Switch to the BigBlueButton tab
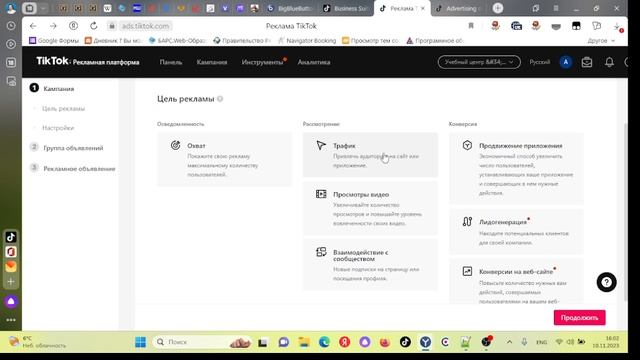The image size is (640, 360). click(290, 8)
